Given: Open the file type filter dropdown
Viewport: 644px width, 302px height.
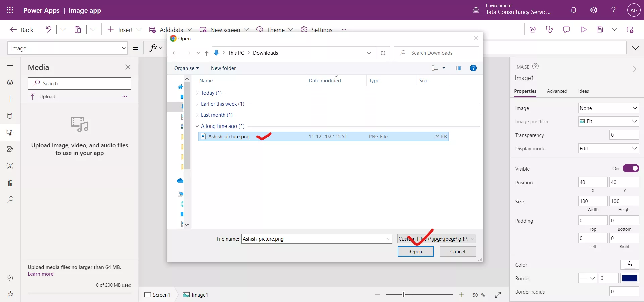Looking at the screenshot, I should click(437, 239).
